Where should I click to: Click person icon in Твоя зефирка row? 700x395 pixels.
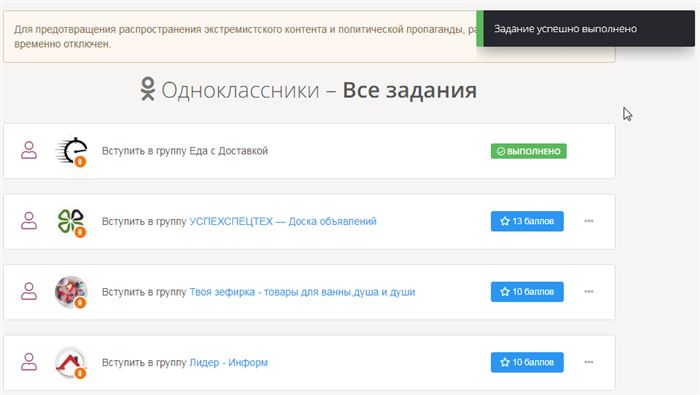pos(29,291)
